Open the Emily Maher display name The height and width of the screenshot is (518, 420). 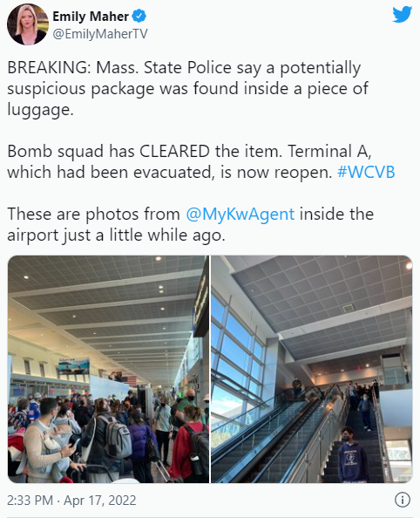point(91,17)
